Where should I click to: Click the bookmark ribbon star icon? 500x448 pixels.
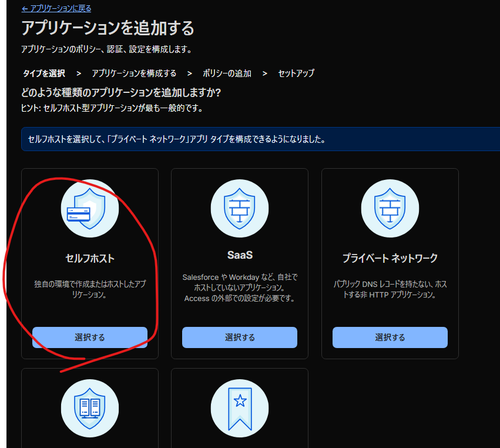click(239, 407)
